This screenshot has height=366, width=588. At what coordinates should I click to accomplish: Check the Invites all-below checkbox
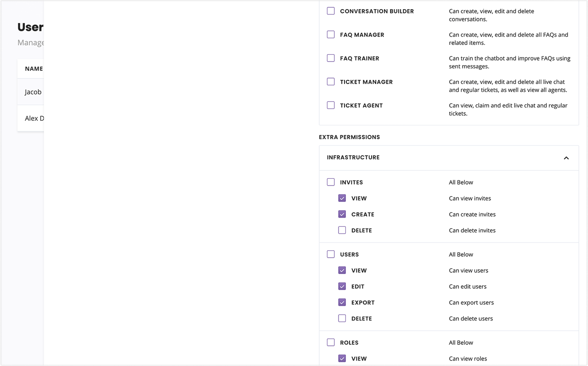click(x=331, y=182)
